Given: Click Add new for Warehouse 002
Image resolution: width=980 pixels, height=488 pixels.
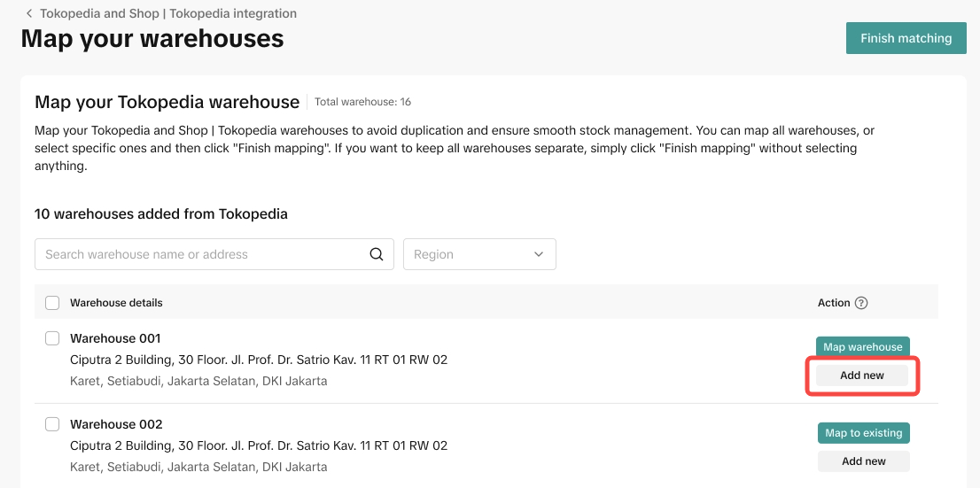Looking at the screenshot, I should point(863,461).
